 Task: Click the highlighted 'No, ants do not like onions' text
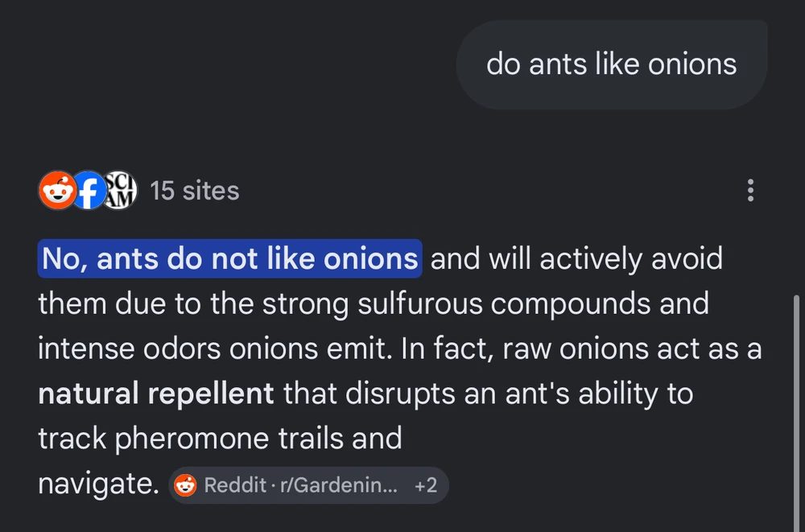(230, 258)
